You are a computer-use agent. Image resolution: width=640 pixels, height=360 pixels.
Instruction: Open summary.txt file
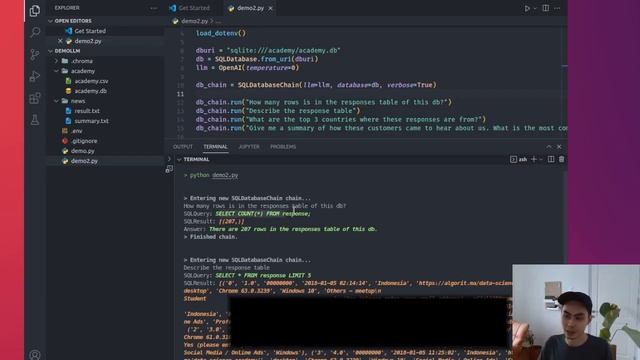(x=91, y=121)
